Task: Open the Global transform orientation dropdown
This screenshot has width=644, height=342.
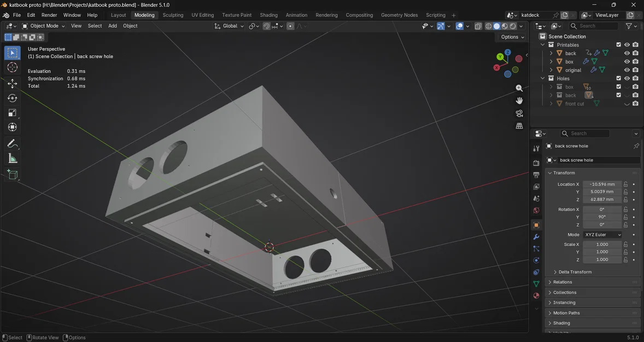Action: (x=229, y=26)
